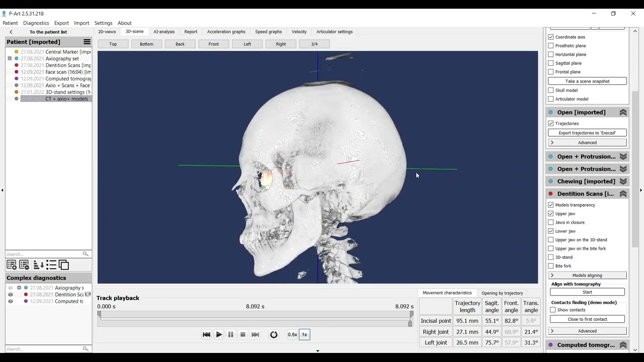Screen dimensions: 644x362
Task: Click the bulleted list view icon
Action: point(51,264)
